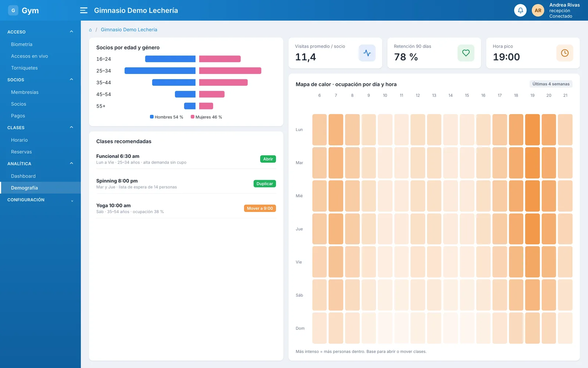Click the heatmap cell Jue at 7
This screenshot has width=588, height=368.
click(x=336, y=229)
